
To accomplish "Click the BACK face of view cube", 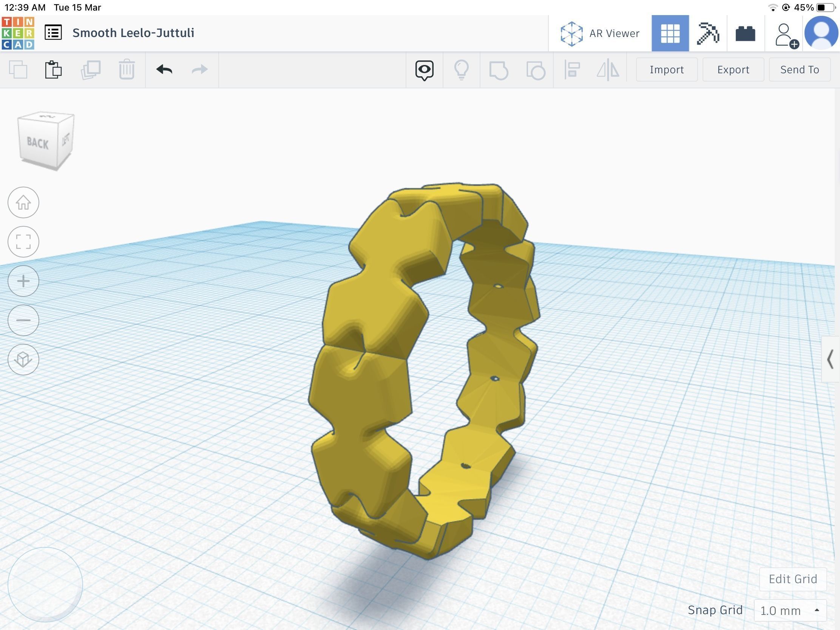I will click(38, 143).
